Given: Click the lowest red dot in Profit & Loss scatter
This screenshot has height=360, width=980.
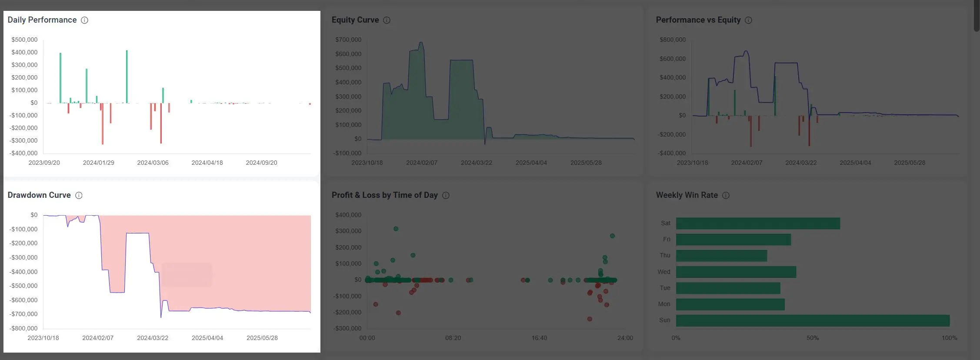Looking at the screenshot, I should point(590,319).
